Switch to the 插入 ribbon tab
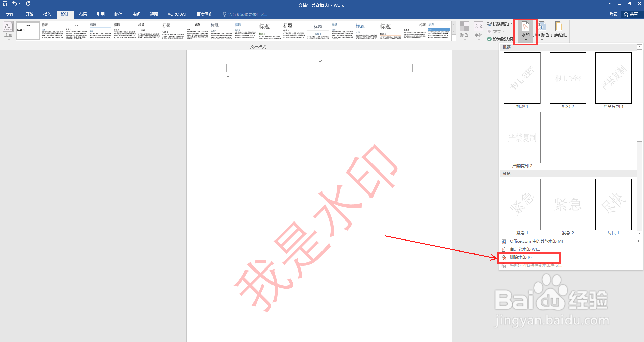This screenshot has width=644, height=342. (47, 14)
